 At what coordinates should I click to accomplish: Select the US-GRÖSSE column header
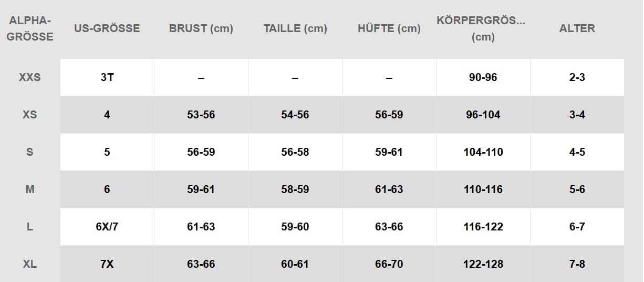107,28
